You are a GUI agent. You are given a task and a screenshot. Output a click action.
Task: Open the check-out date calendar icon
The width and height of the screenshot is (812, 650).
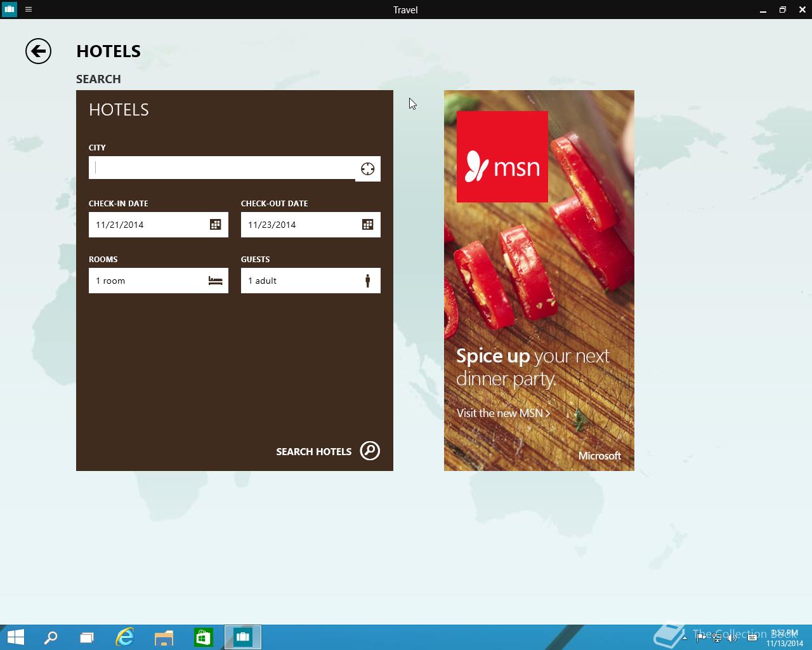point(367,225)
